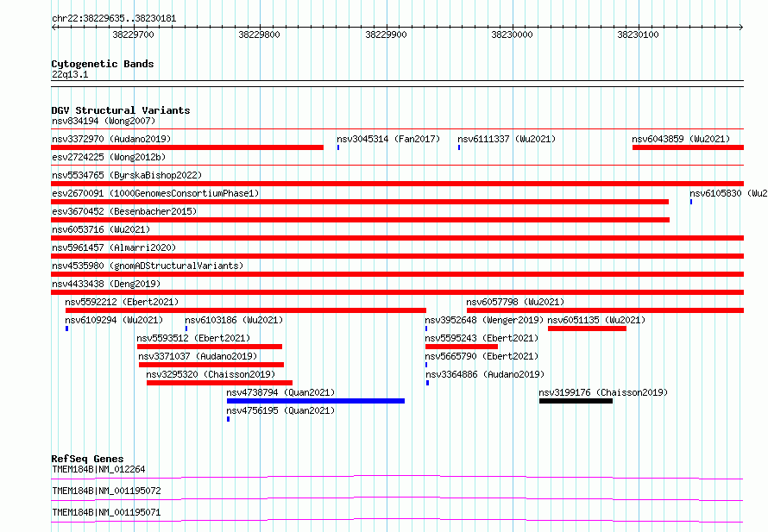Click the red bar under nsv5595243
Image resolution: width=768 pixels, height=532 pixels.
click(462, 347)
